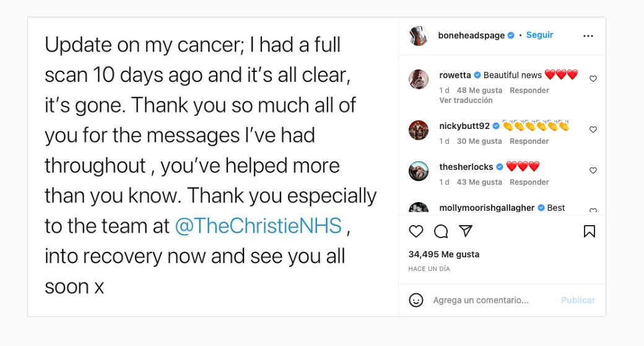Click the Publicar button
Viewport: 644px width, 346px height.
coord(578,300)
